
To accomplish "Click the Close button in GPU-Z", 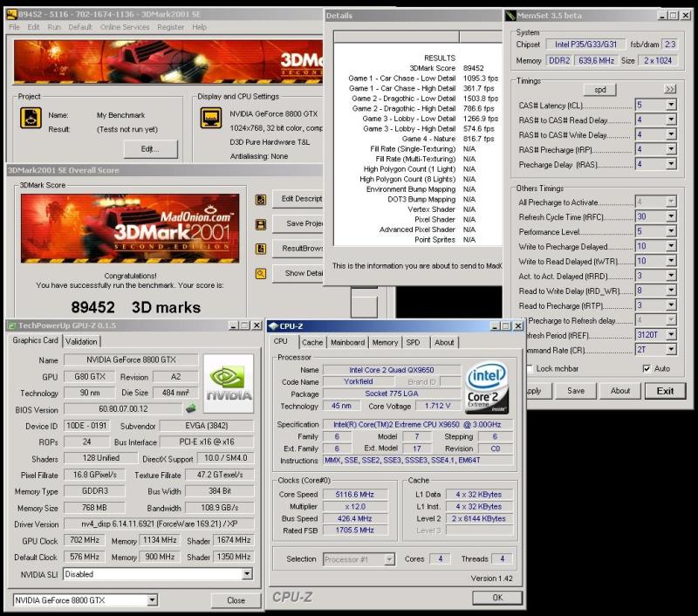I will click(236, 600).
